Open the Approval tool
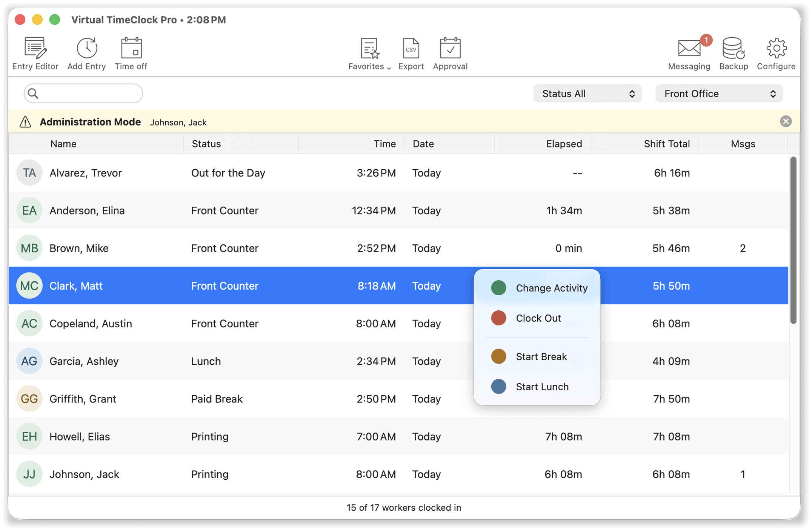 450,53
